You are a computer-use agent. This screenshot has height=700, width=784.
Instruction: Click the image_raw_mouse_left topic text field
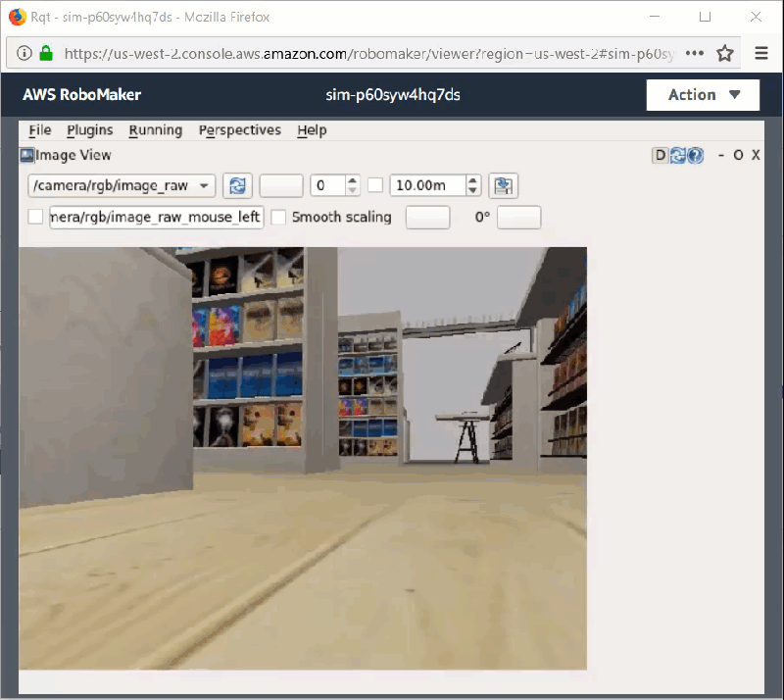157,217
